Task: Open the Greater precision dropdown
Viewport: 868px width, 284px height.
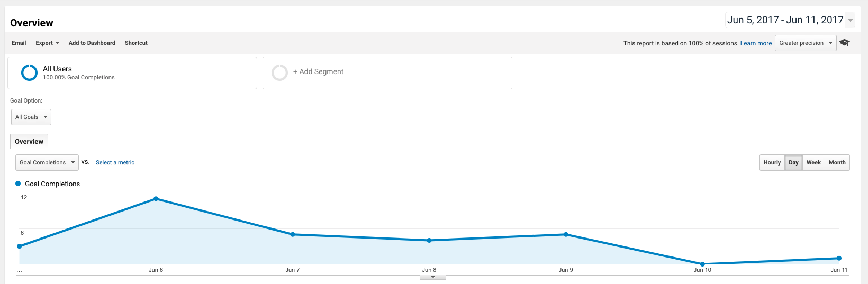Action: pyautogui.click(x=806, y=43)
